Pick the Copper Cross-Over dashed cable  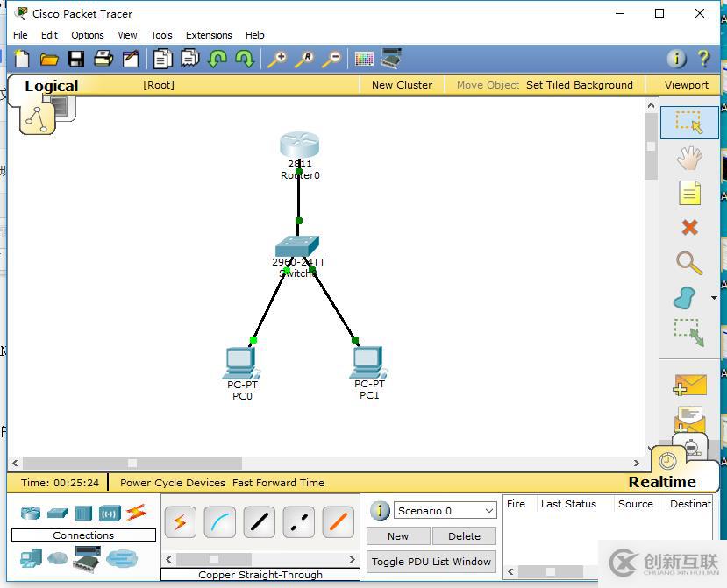click(x=299, y=522)
